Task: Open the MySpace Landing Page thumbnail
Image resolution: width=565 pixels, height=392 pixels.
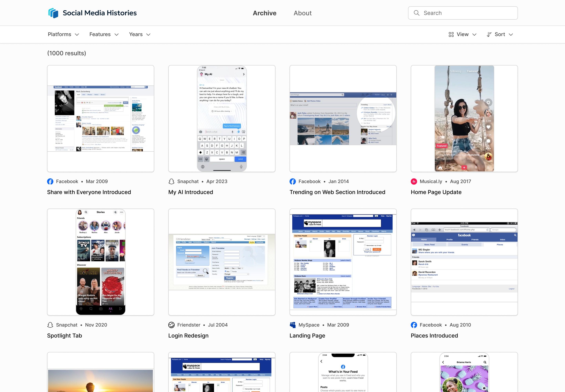Action: click(343, 262)
